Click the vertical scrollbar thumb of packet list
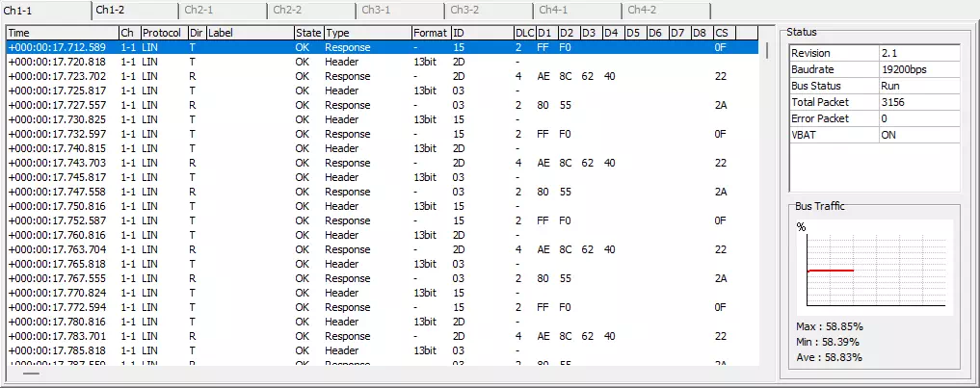The width and height of the screenshot is (980, 388). tap(767, 50)
